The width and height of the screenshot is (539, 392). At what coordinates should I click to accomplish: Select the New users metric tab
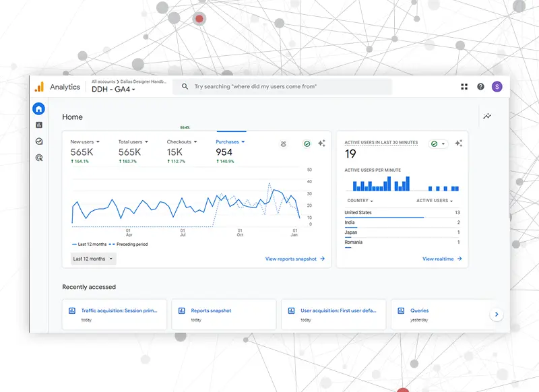[x=85, y=142]
